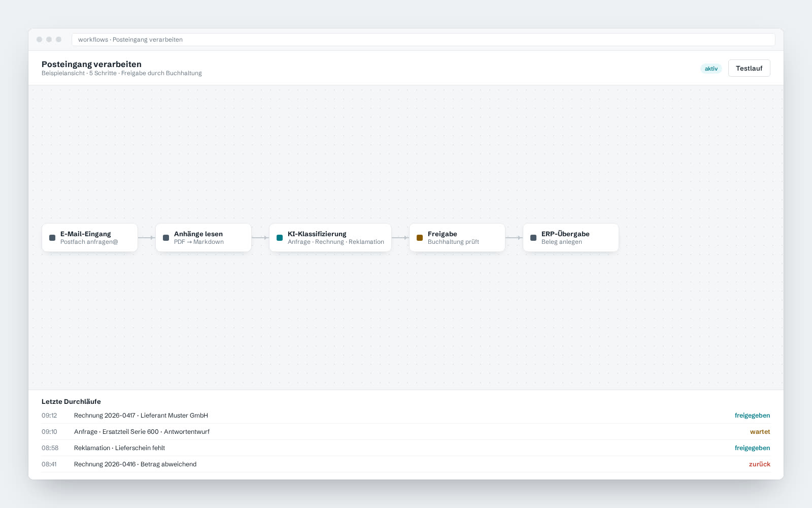This screenshot has height=508, width=812.
Task: Click the text Anfrage · Rechnung · Reklamation
Action: 336,242
